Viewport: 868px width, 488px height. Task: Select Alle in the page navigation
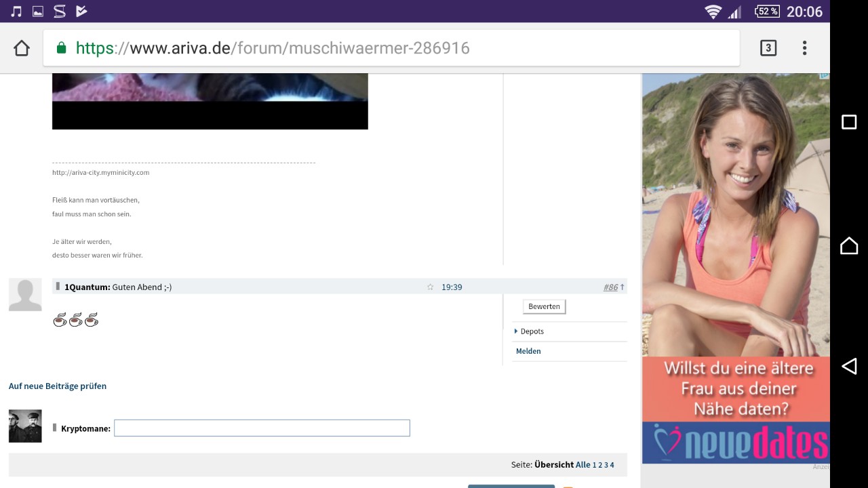pos(583,465)
